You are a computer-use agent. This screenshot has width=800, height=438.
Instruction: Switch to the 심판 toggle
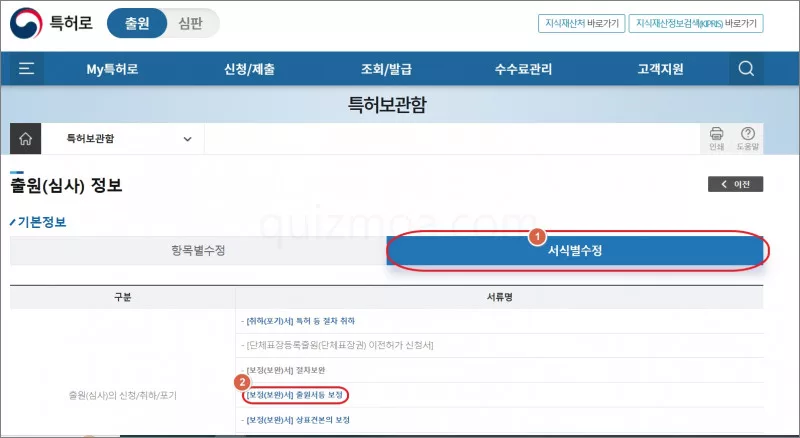(191, 23)
